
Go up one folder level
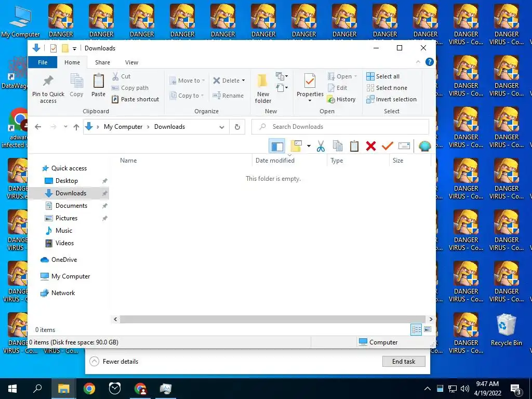pos(76,127)
